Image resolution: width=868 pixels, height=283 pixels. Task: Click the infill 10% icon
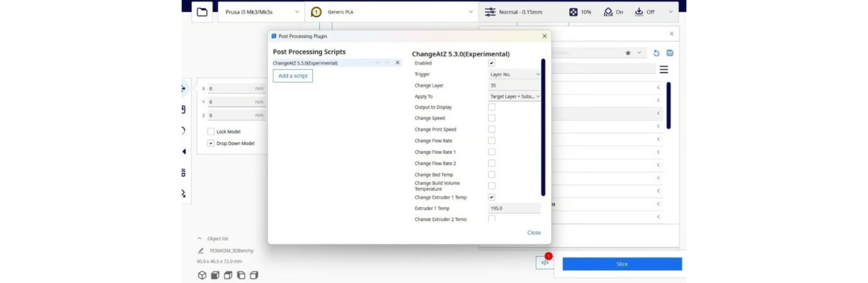point(573,12)
